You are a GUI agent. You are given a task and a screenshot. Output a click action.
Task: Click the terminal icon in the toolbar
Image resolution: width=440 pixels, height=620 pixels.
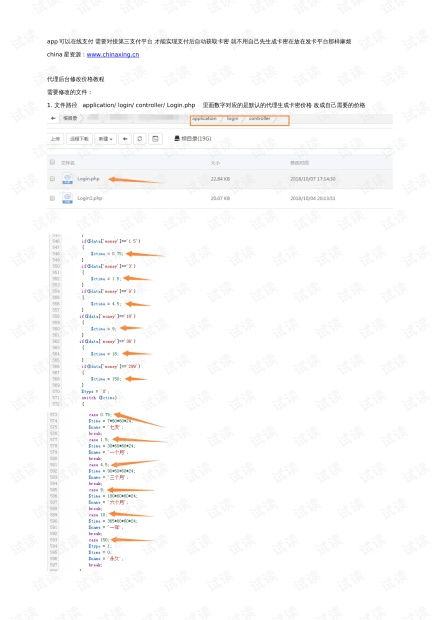pos(155,139)
